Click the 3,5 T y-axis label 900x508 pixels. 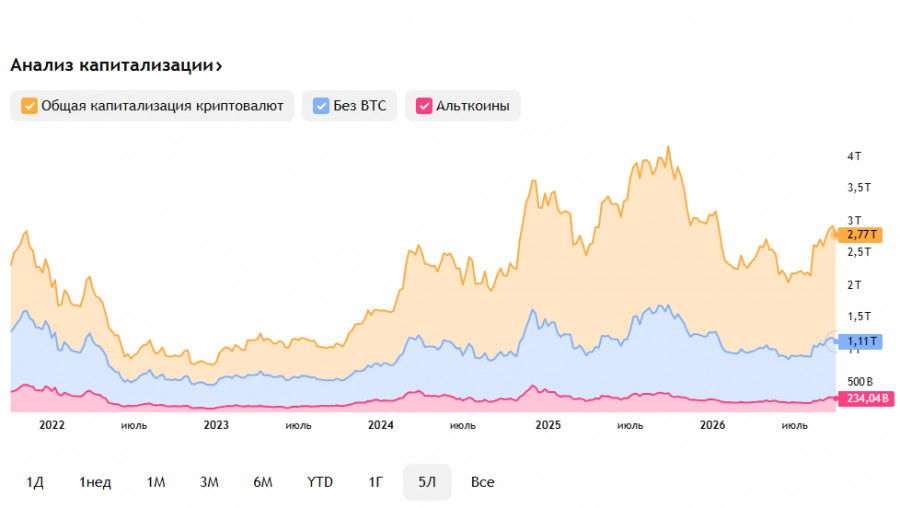[859, 188]
